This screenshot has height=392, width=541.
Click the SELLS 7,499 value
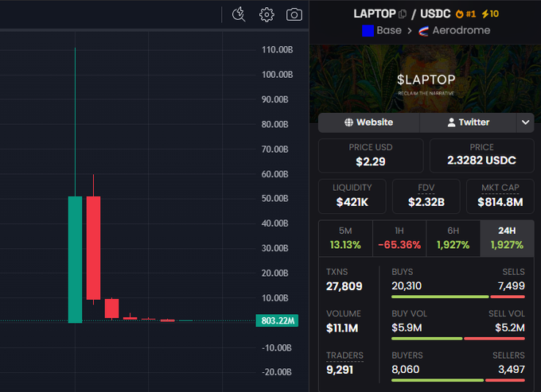tap(512, 285)
